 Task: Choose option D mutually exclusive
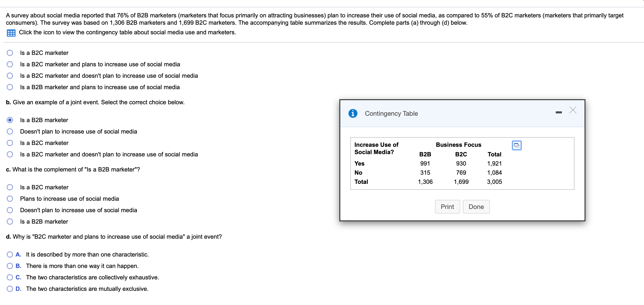tap(10, 289)
